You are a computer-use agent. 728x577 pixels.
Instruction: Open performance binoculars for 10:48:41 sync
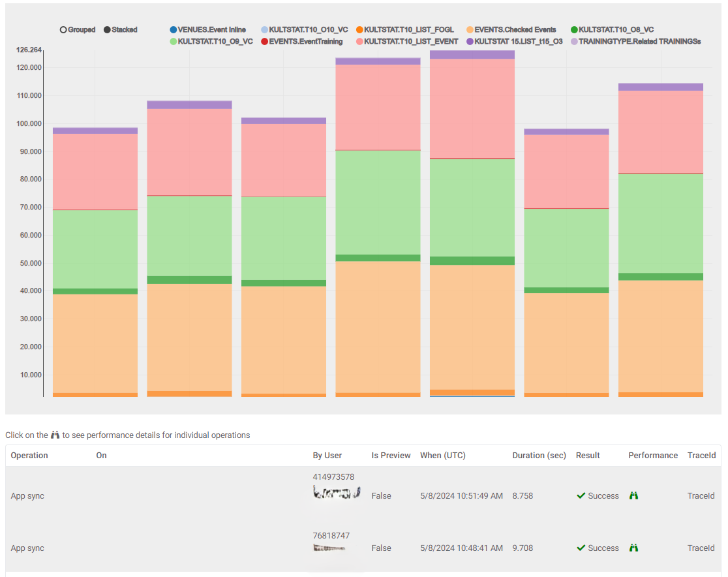click(x=633, y=548)
